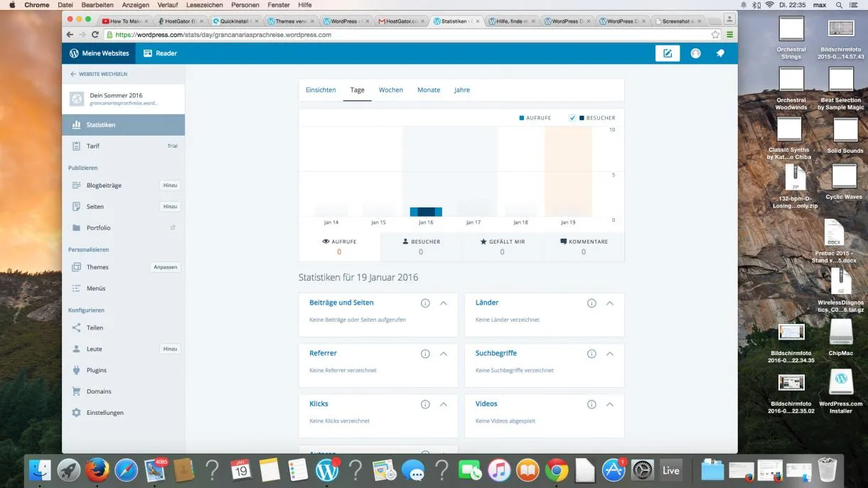Collapse the Klicks panel
Viewport: 868px width, 488px height.
coord(444,404)
